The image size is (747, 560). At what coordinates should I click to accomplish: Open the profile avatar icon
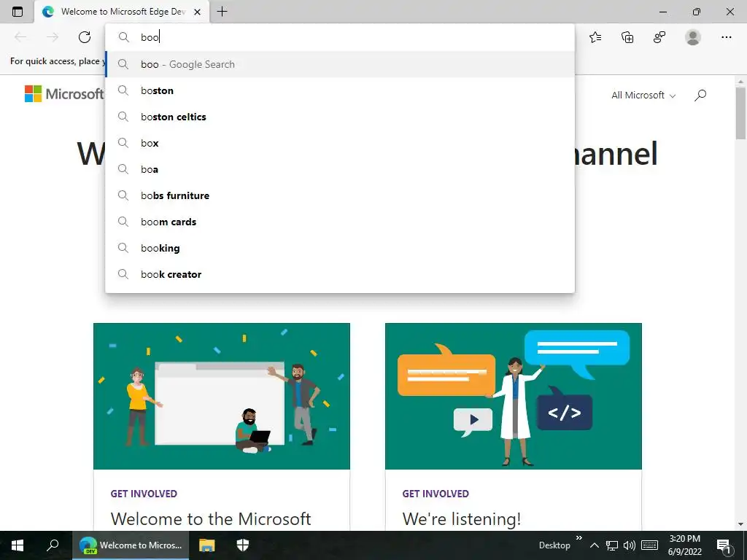pos(693,37)
